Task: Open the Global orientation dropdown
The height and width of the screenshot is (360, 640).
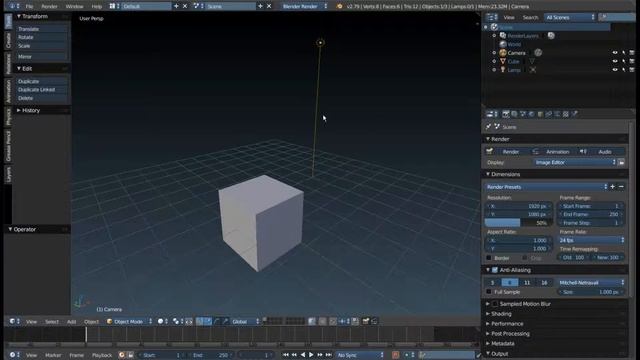Action: click(245, 322)
